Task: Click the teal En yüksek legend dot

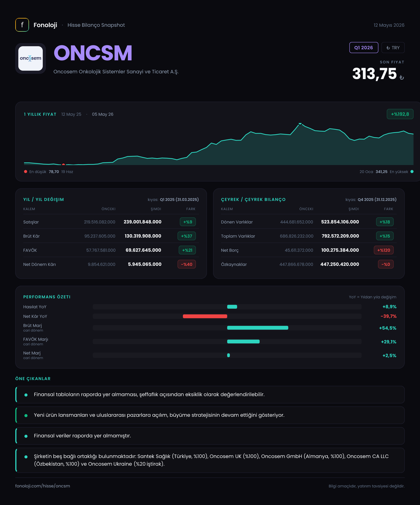Action: pyautogui.click(x=412, y=172)
